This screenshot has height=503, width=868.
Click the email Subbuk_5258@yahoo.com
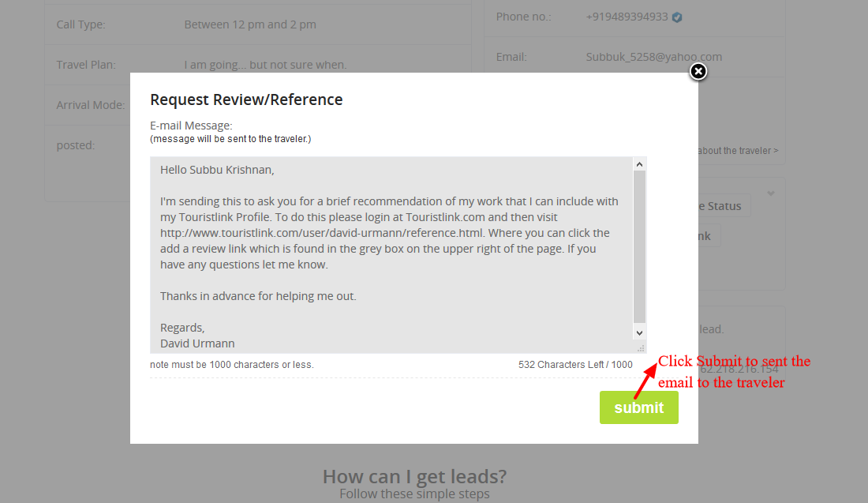click(x=654, y=57)
